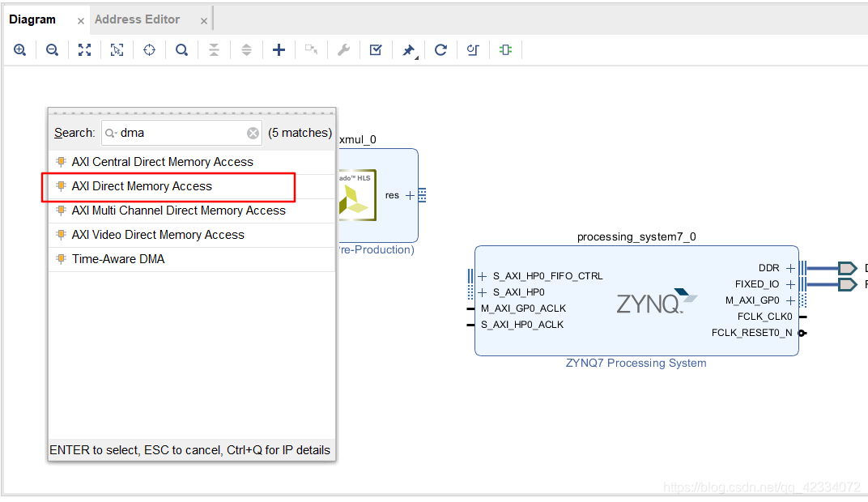868x502 pixels.
Task: Click the Regenerate Layout refresh icon
Action: point(440,50)
